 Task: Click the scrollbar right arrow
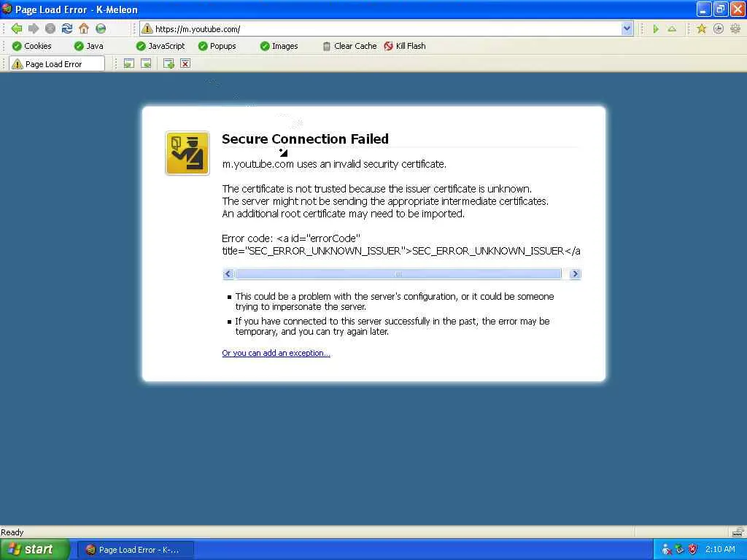(575, 274)
